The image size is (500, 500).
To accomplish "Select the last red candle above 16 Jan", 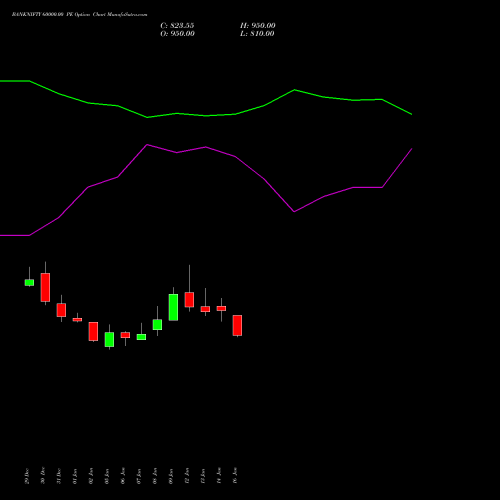I will pos(237,325).
